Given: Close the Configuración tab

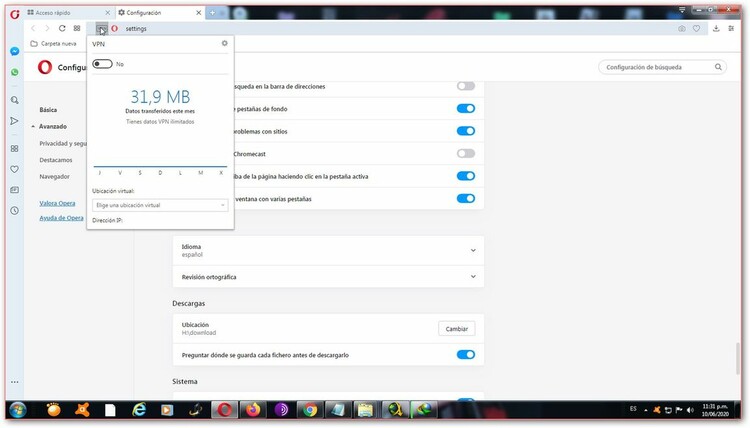Looking at the screenshot, I should pos(199,13).
